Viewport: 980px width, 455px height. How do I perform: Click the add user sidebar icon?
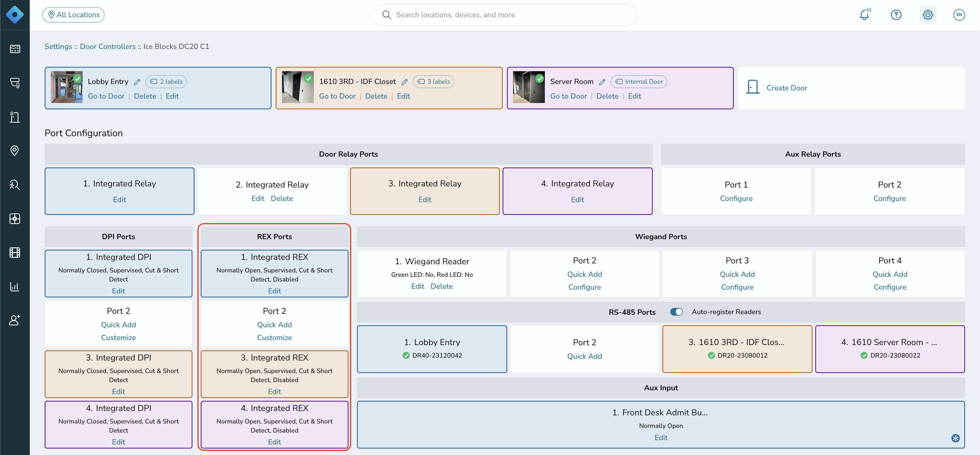point(15,320)
